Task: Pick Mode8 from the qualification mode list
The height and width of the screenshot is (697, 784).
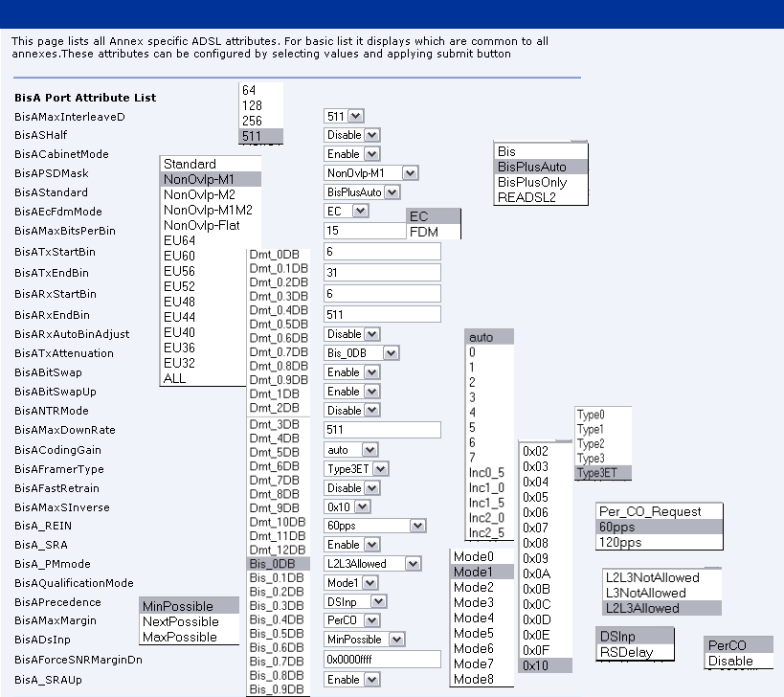Action: (474, 679)
